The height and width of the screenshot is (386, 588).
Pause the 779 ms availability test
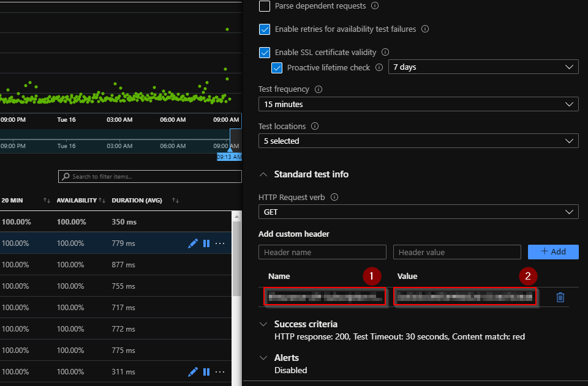tap(206, 243)
